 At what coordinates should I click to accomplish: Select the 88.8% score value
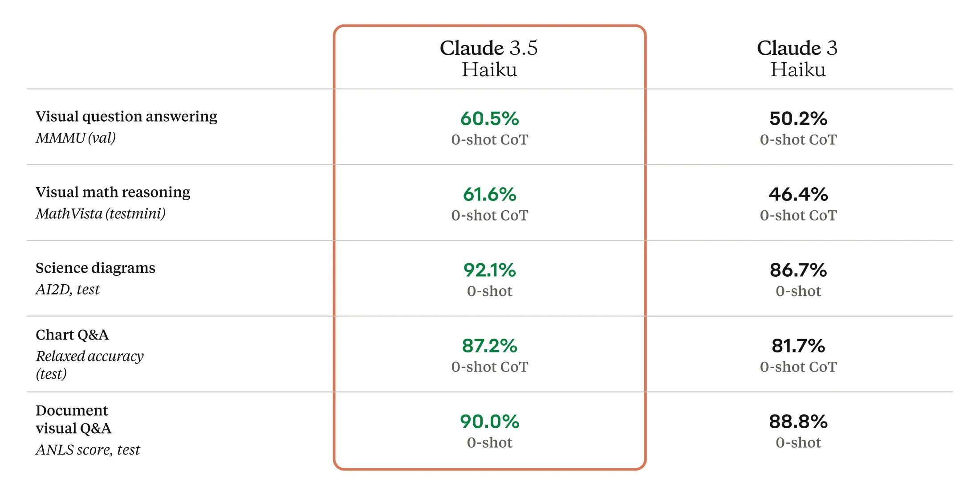798,422
